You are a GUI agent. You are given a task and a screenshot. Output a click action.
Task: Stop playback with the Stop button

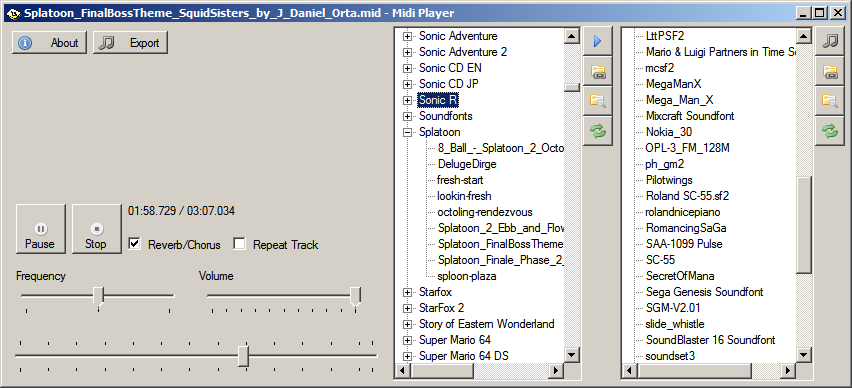click(x=96, y=229)
